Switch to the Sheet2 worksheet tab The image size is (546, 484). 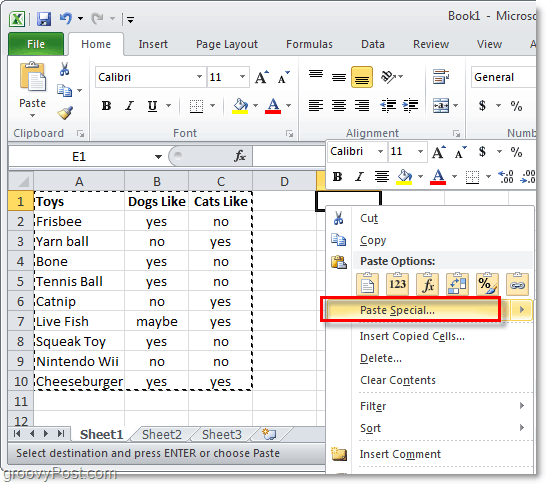point(162,434)
